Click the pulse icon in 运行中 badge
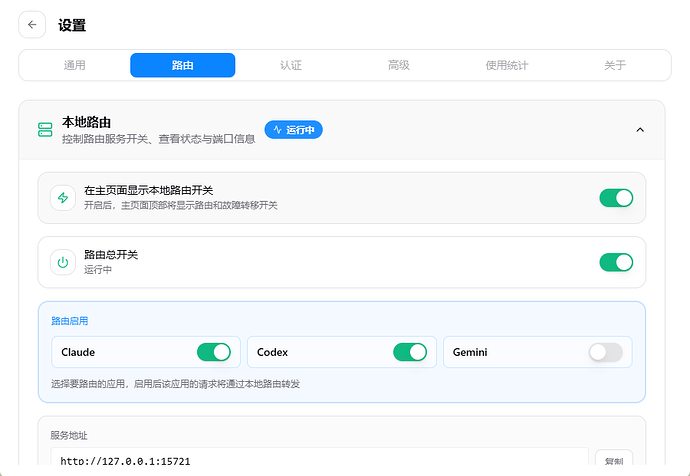Image resolution: width=690 pixels, height=476 pixels. tap(277, 130)
